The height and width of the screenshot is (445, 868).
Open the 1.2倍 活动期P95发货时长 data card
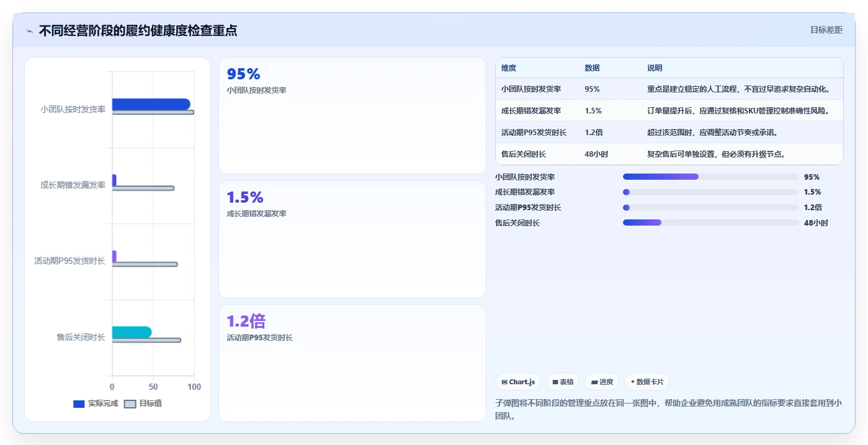tap(352, 363)
